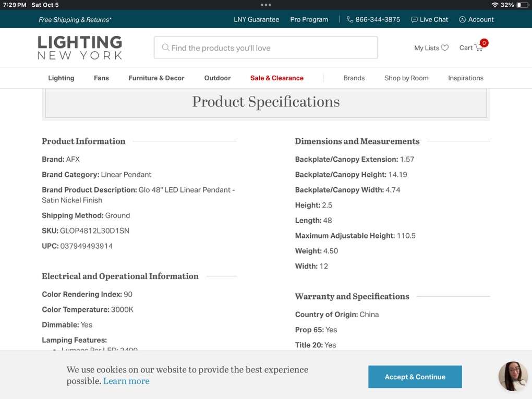The height and width of the screenshot is (399, 532).
Task: Click the shopping cart icon
Action: [478, 48]
